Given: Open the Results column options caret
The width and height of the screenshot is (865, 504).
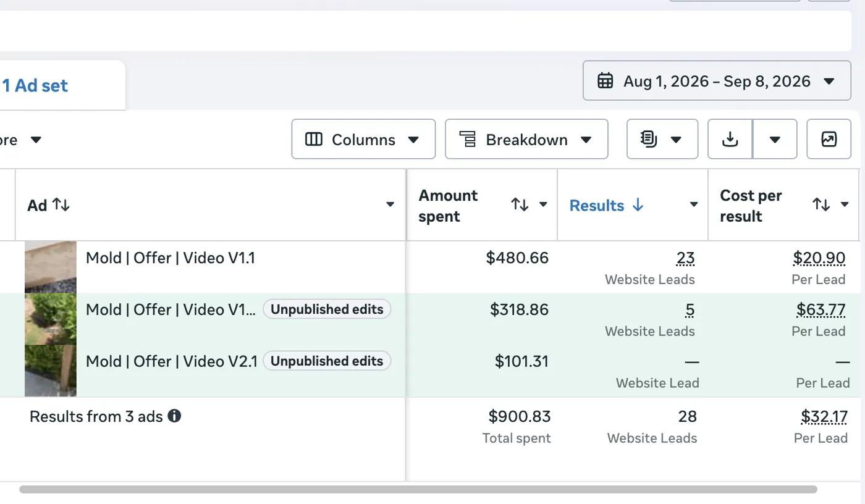Looking at the screenshot, I should coord(694,205).
